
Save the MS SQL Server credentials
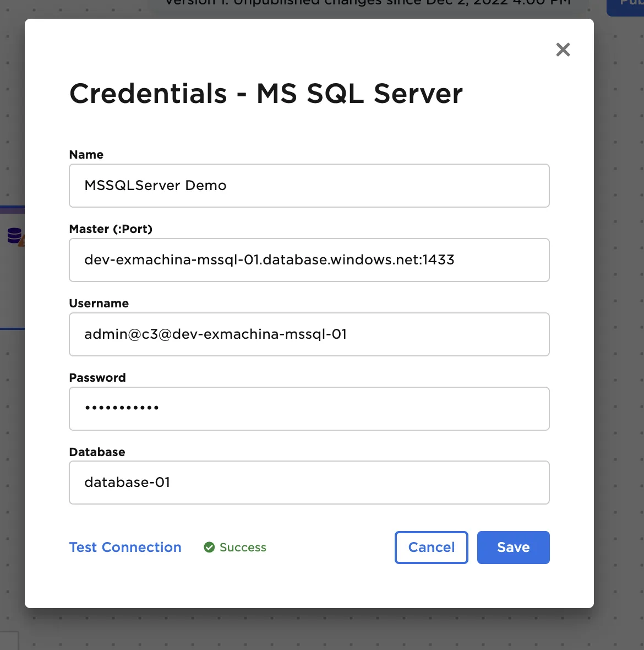(513, 547)
